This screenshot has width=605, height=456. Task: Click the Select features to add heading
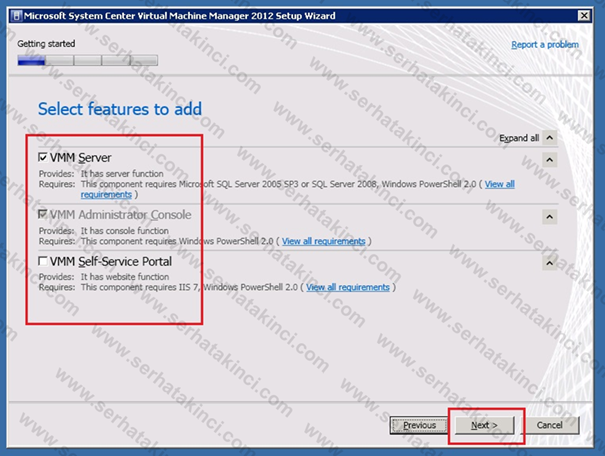click(120, 109)
